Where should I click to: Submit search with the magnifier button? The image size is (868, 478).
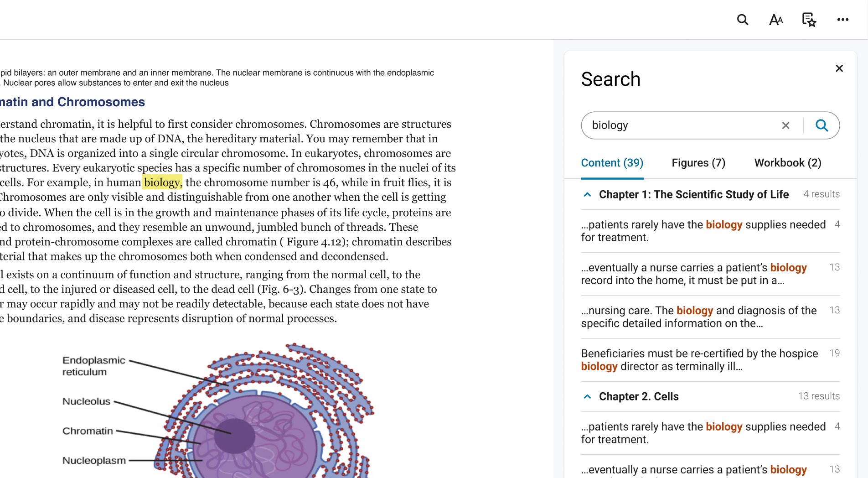click(x=821, y=125)
